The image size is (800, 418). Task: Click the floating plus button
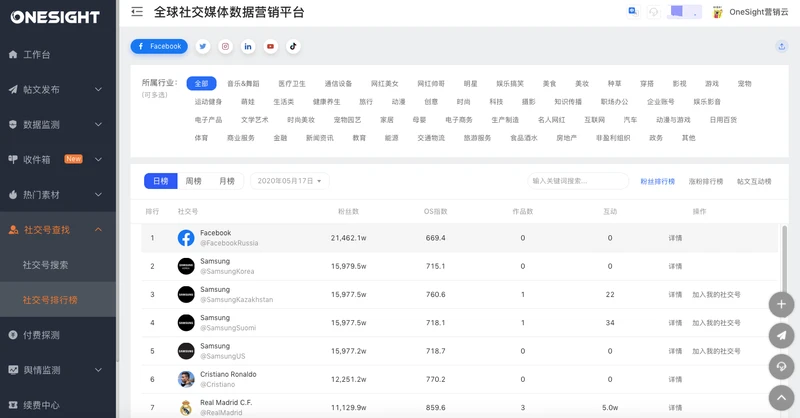[781, 305]
